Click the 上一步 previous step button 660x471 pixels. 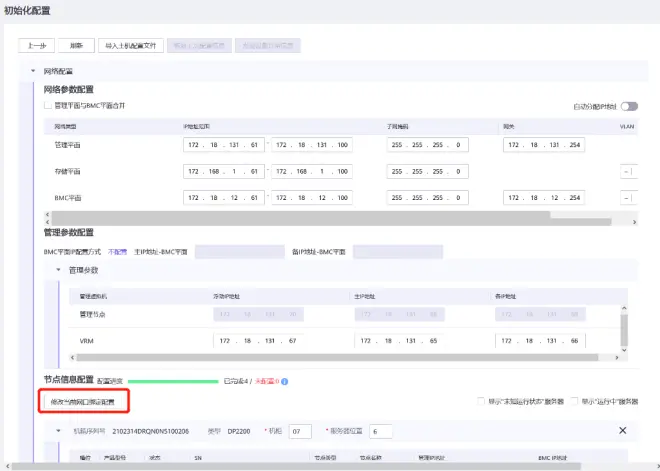[37, 45]
